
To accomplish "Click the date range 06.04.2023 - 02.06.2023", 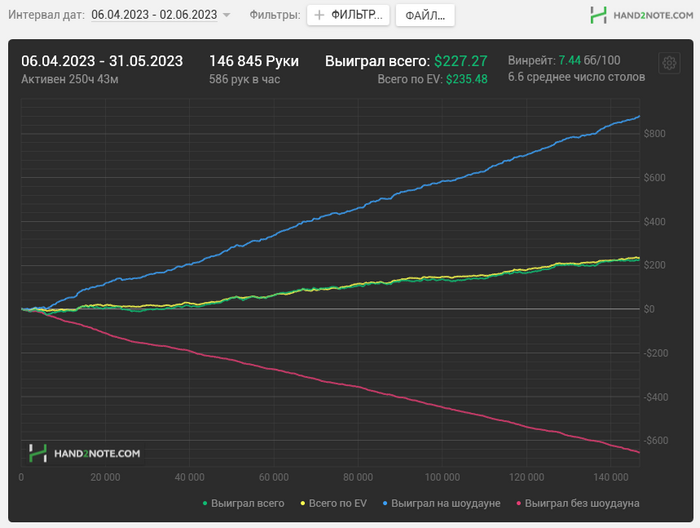I will pos(154,15).
